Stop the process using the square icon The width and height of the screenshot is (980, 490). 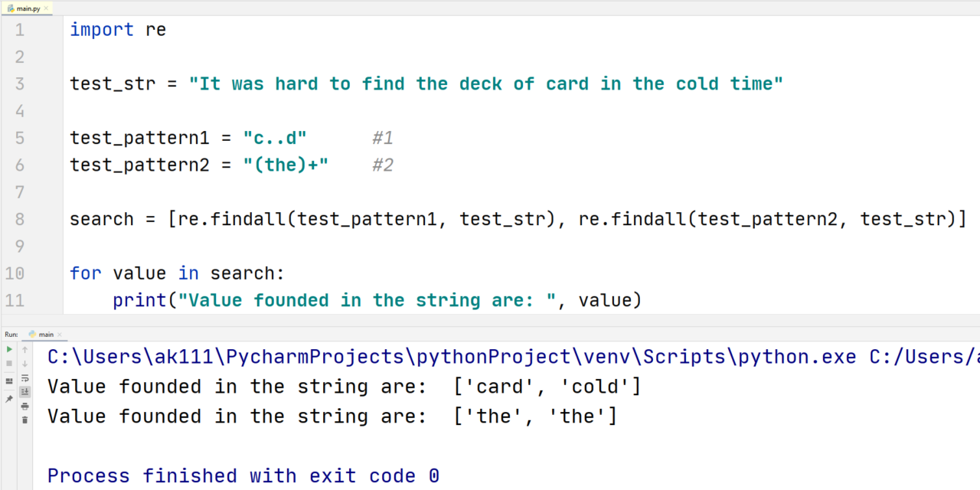[x=9, y=364]
